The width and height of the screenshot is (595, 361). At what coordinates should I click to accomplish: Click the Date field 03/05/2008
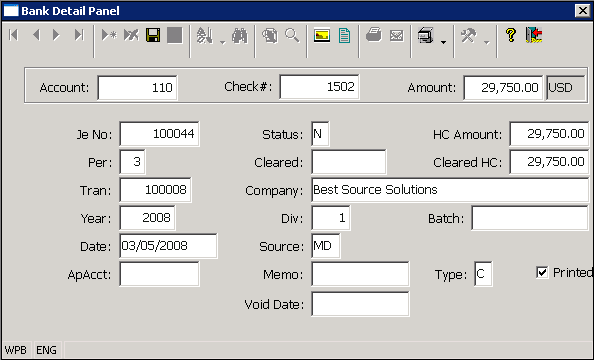(168, 246)
